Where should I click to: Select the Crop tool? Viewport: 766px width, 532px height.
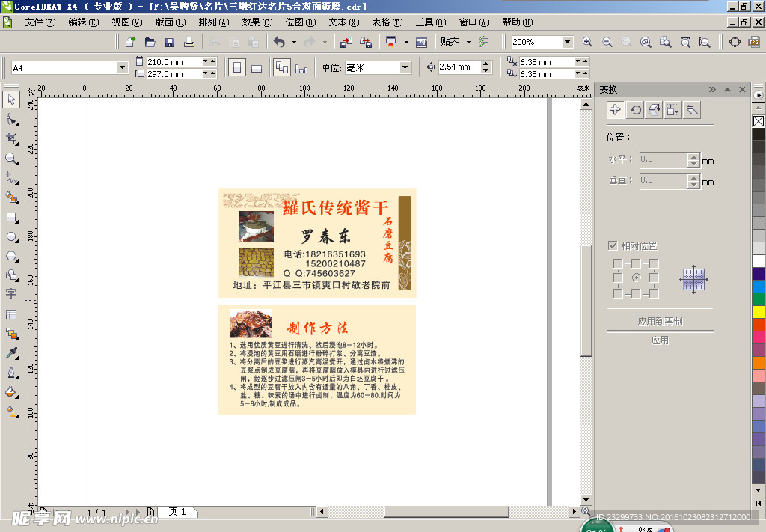(x=11, y=139)
